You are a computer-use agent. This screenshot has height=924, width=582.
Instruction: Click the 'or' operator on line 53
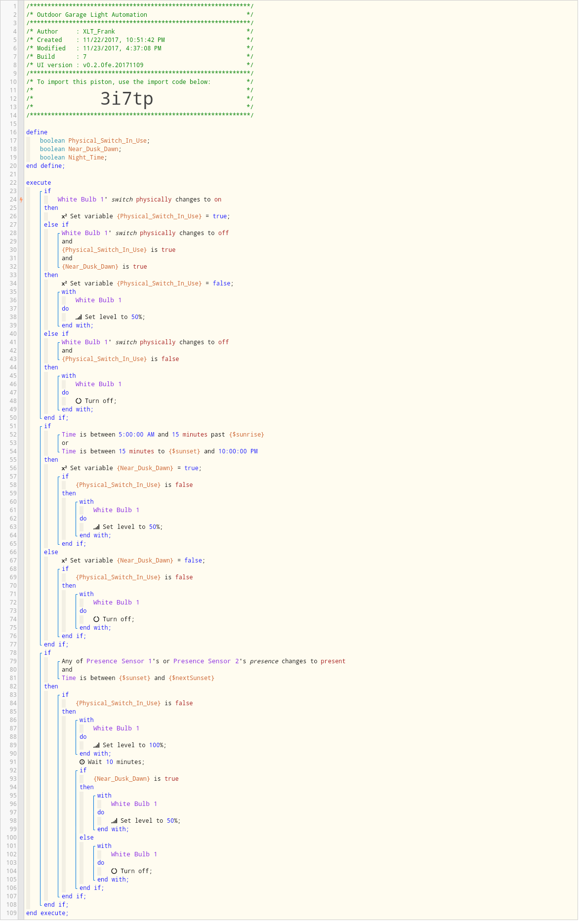tap(65, 443)
